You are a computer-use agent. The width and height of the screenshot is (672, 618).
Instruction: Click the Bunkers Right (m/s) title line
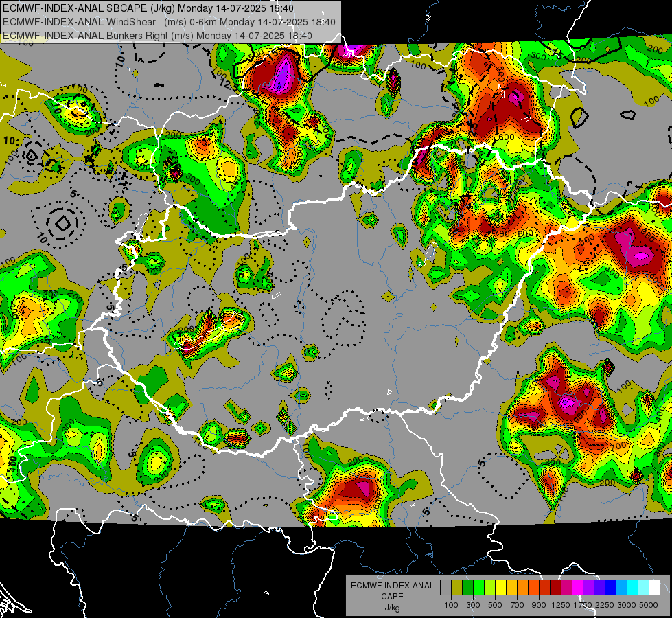click(x=157, y=36)
